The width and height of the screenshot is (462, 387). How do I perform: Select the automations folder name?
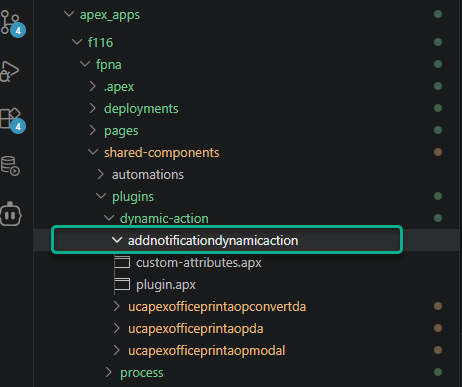click(x=148, y=174)
